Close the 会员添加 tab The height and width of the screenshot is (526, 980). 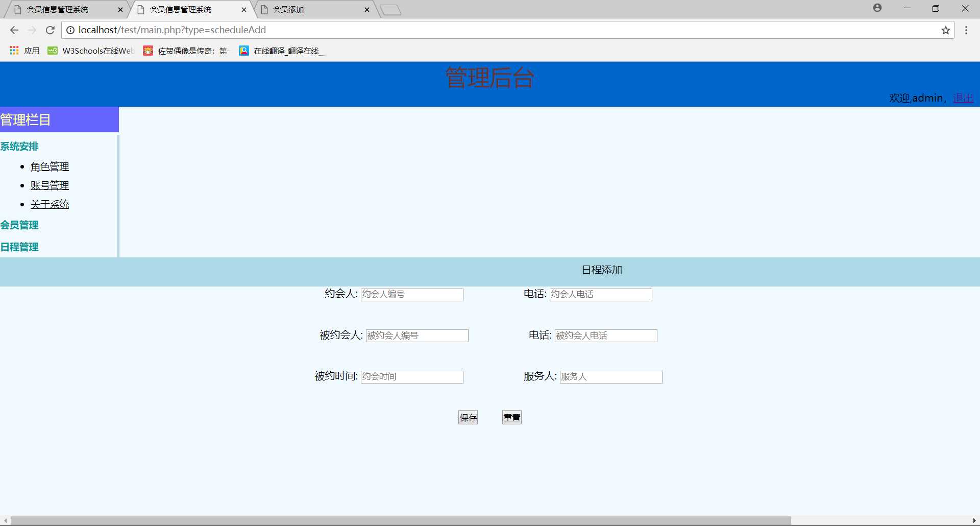click(x=367, y=10)
